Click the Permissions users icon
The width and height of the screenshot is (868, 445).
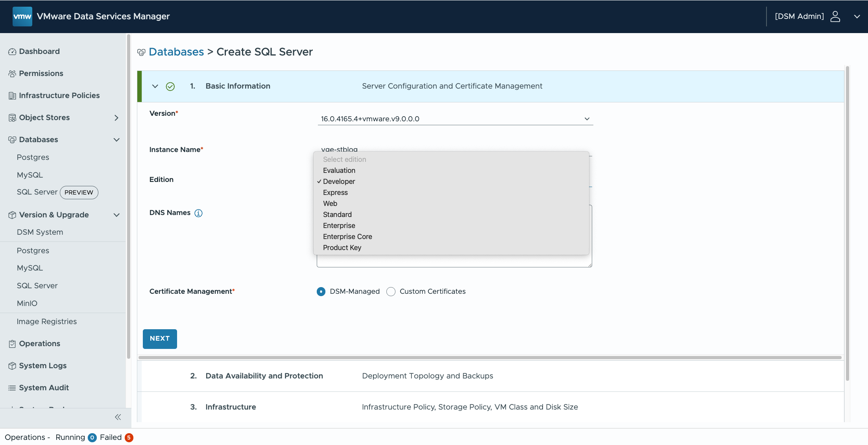12,74
